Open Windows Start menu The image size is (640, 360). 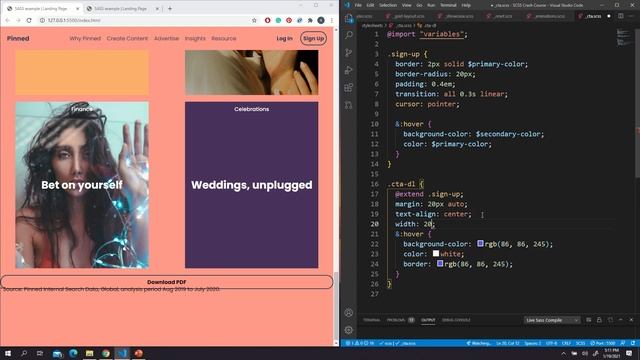(8, 353)
